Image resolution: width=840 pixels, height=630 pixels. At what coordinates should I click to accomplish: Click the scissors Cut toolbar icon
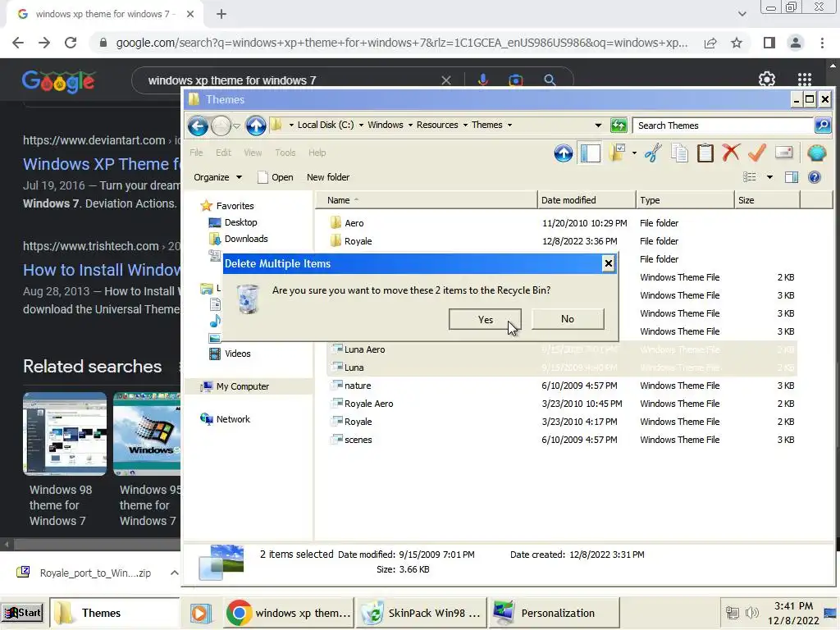(653, 153)
